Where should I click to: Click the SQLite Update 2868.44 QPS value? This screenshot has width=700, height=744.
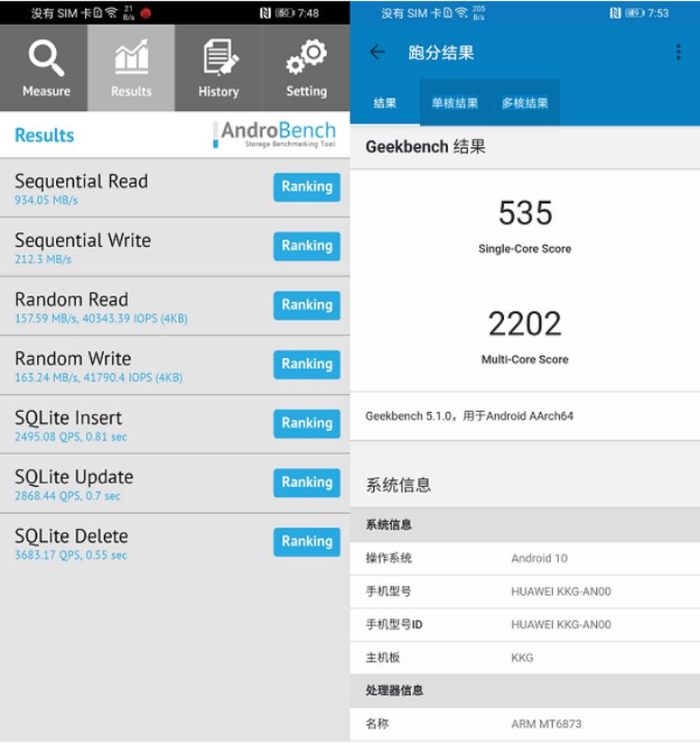67,495
